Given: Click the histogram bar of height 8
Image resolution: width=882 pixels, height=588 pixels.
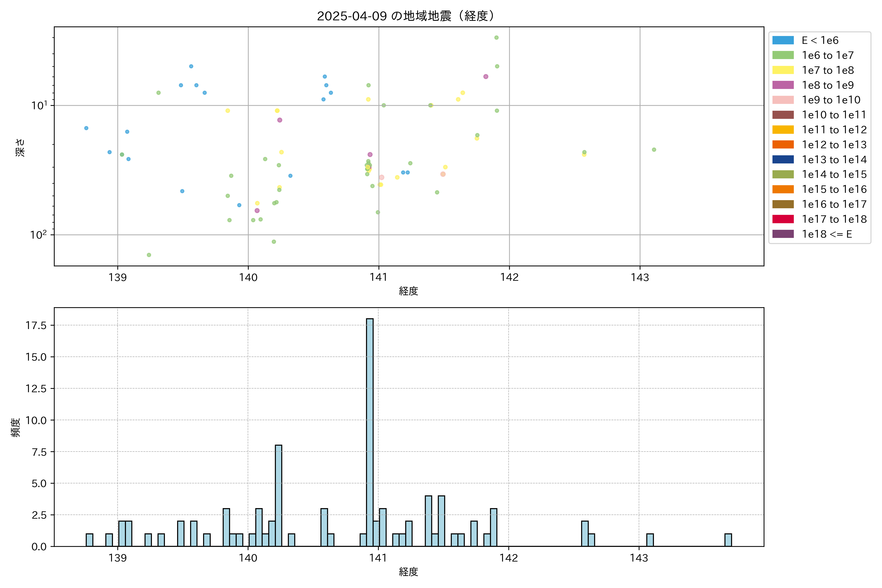Looking at the screenshot, I should pyautogui.click(x=278, y=495).
